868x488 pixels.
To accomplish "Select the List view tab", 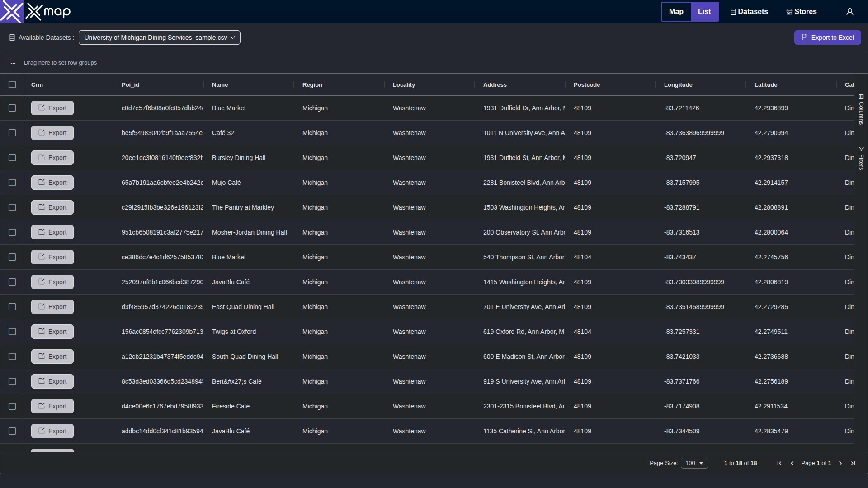I will [704, 12].
